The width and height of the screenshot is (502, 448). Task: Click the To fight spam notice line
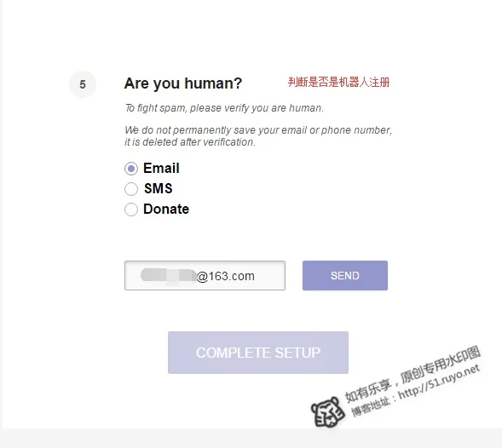[224, 108]
